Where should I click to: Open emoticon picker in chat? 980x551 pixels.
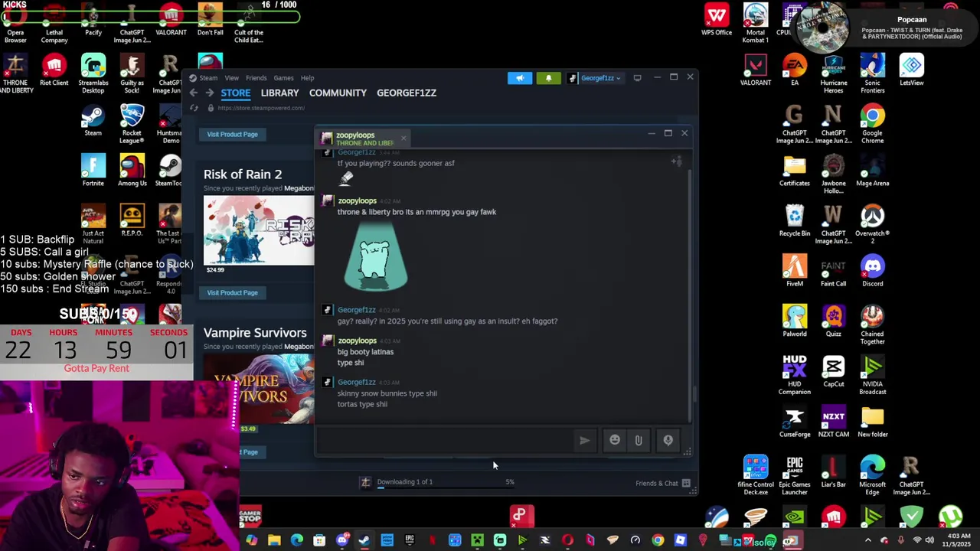(x=615, y=440)
